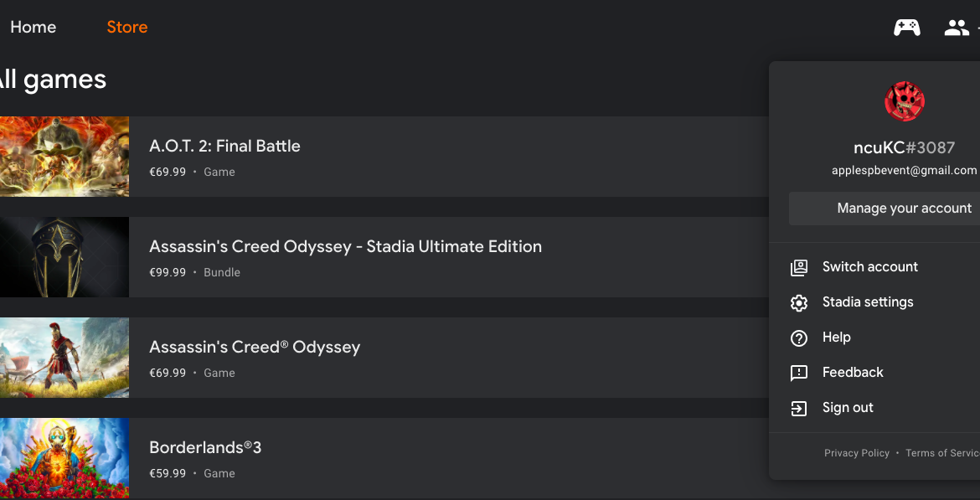Open A.O.T. 2: Final Battle thumbnail
The height and width of the screenshot is (500, 980).
click(64, 157)
